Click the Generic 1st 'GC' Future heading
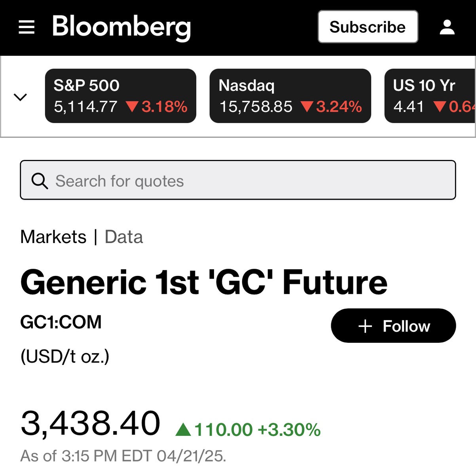The height and width of the screenshot is (475, 476). coord(204,282)
